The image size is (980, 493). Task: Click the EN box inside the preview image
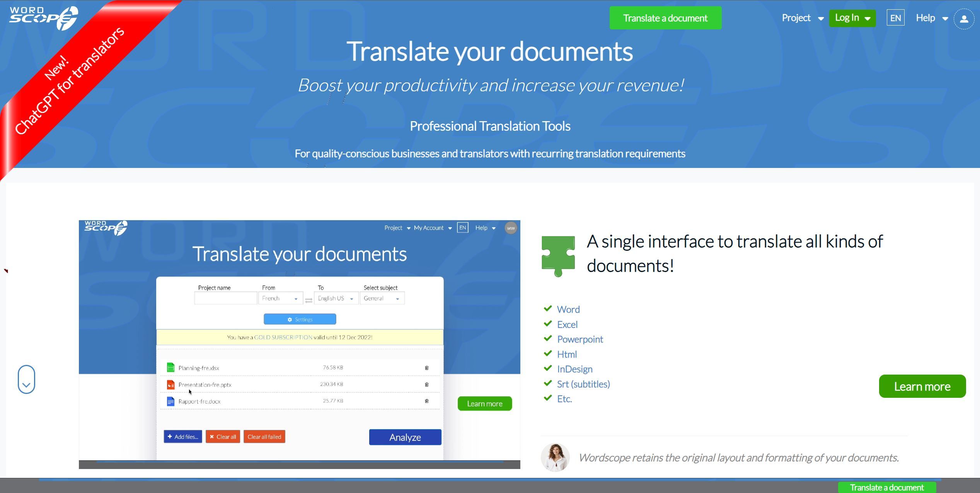point(462,228)
